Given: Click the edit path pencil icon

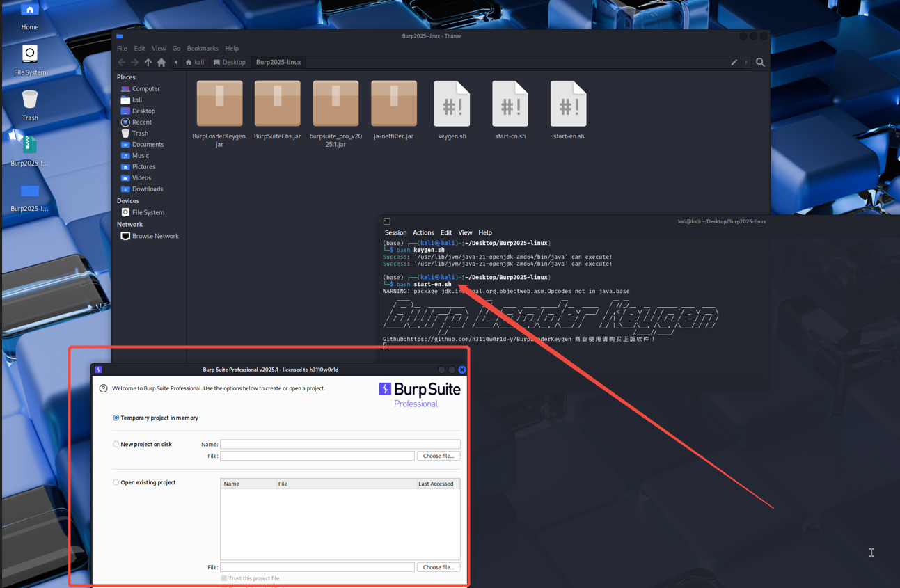Looking at the screenshot, I should pos(734,63).
